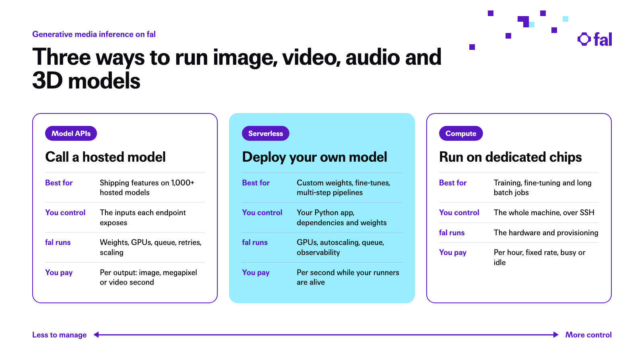This screenshot has height=362, width=644.
Task: Click 'Best for' label in Serverless card
Action: [256, 183]
